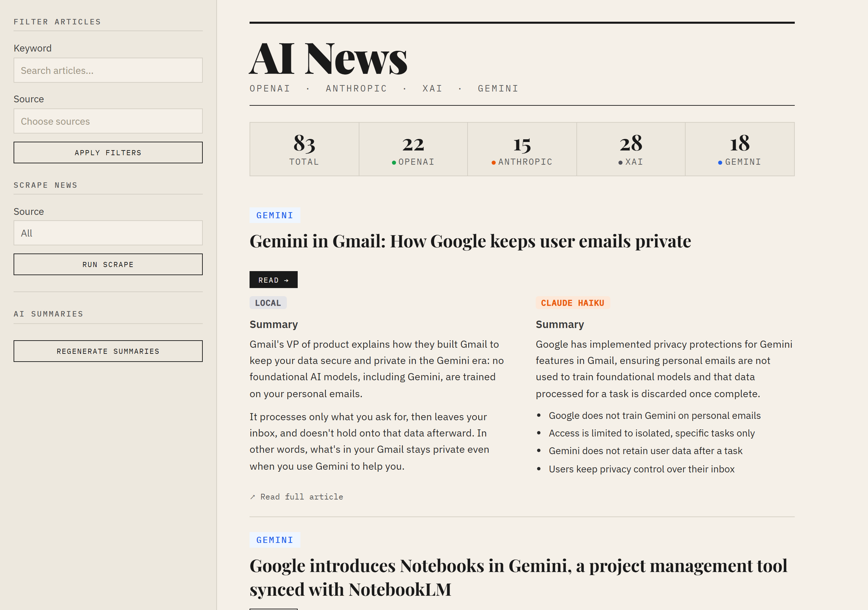Click the Apply Filters button
Image resolution: width=868 pixels, height=610 pixels.
point(108,153)
